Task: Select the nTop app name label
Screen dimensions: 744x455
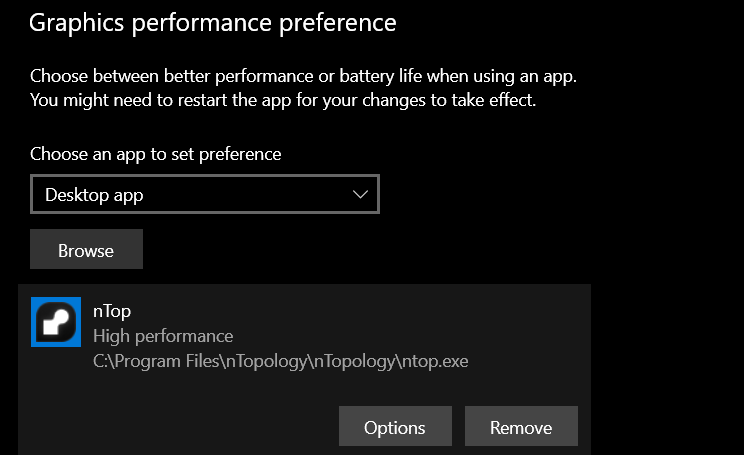Action: (112, 310)
